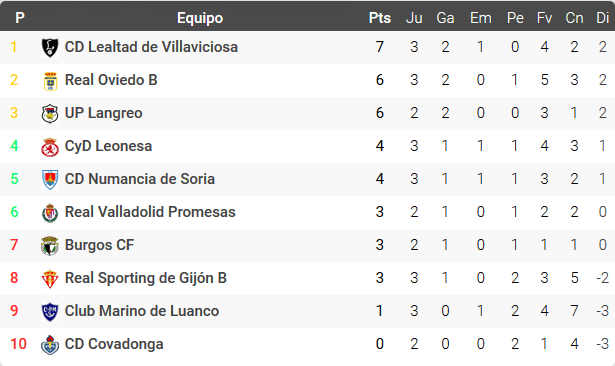
Task: Click the Equipo column header
Action: (200, 18)
